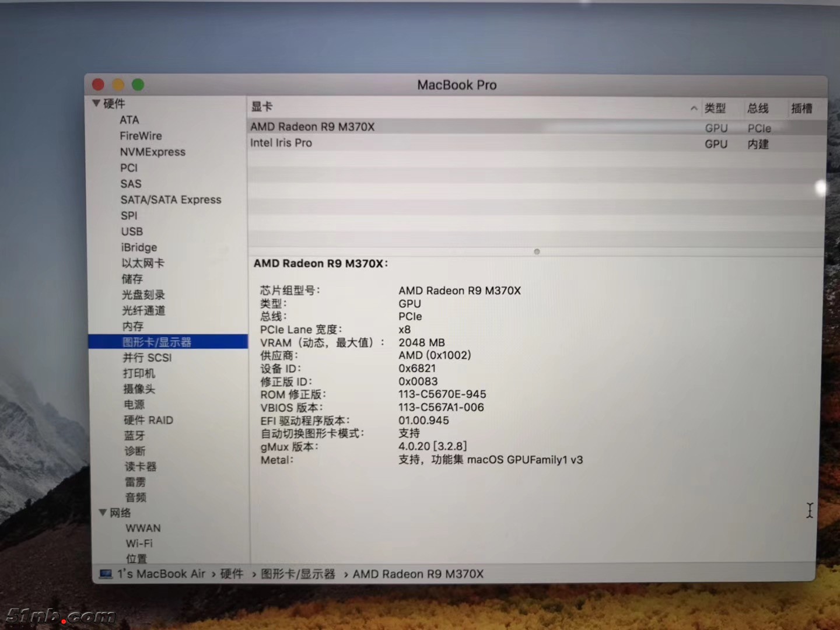
Task: Click AMD Radeon R9 M370X in the path bar
Action: coord(418,574)
